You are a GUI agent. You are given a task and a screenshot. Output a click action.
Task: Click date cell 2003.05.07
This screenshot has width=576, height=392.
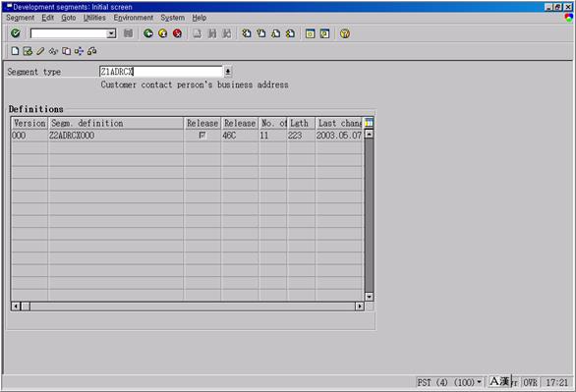(x=339, y=136)
